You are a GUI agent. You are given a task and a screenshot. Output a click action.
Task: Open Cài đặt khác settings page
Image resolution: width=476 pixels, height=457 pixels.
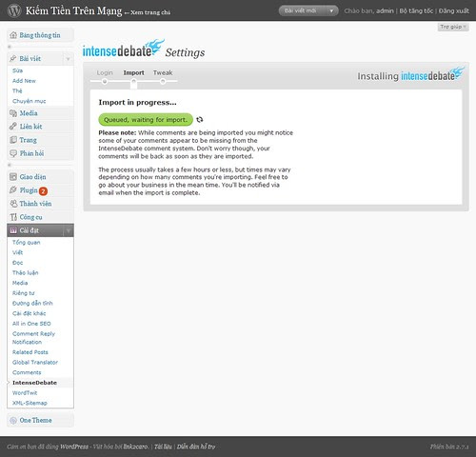point(30,313)
